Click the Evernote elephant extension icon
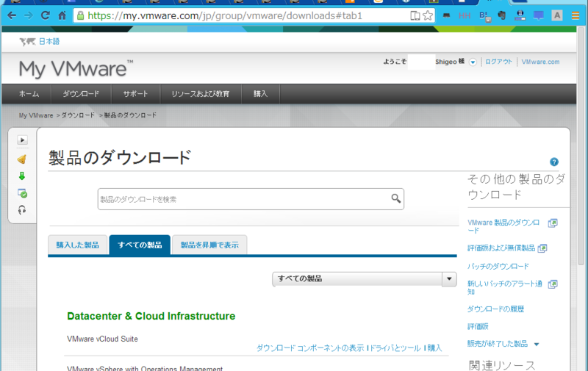588x371 pixels. (502, 15)
